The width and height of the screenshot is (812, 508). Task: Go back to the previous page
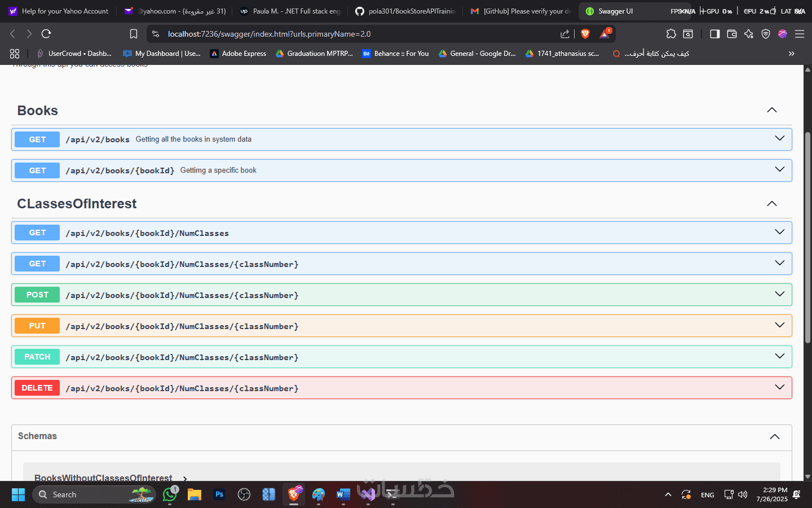[x=13, y=34]
